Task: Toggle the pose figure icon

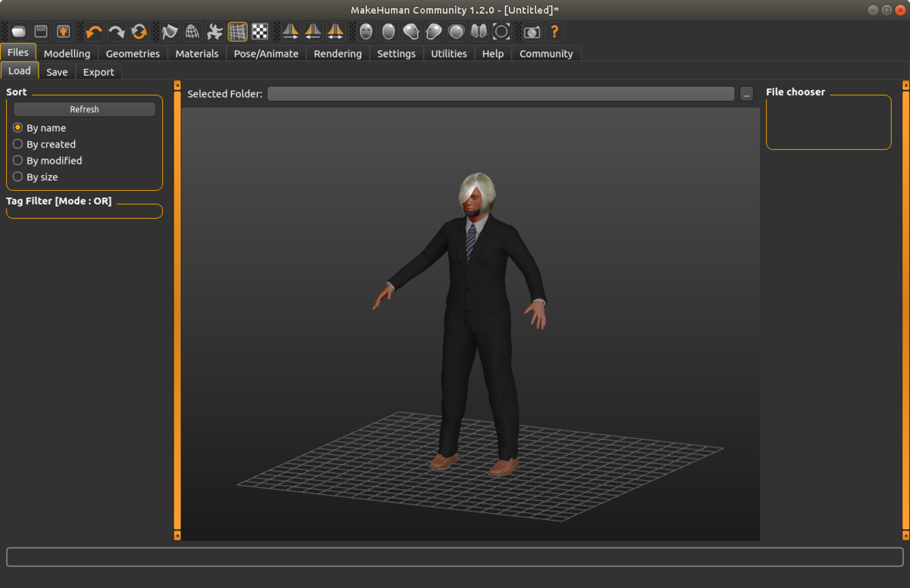Action: pos(215,32)
